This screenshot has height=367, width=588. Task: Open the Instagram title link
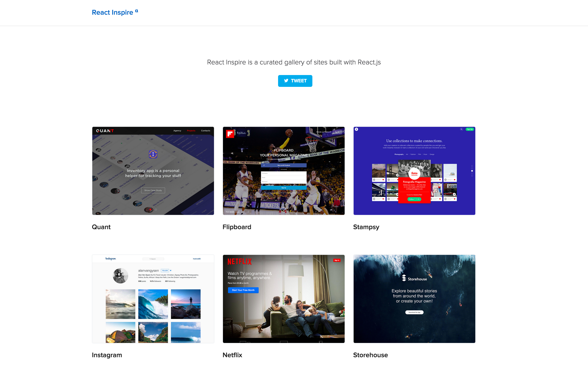click(107, 355)
